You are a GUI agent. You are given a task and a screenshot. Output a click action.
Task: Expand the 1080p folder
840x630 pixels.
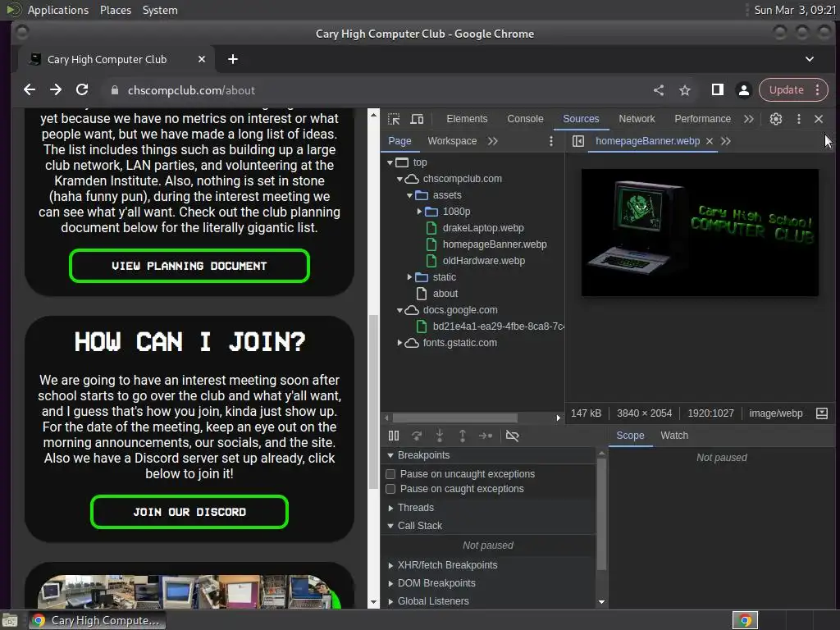(419, 212)
